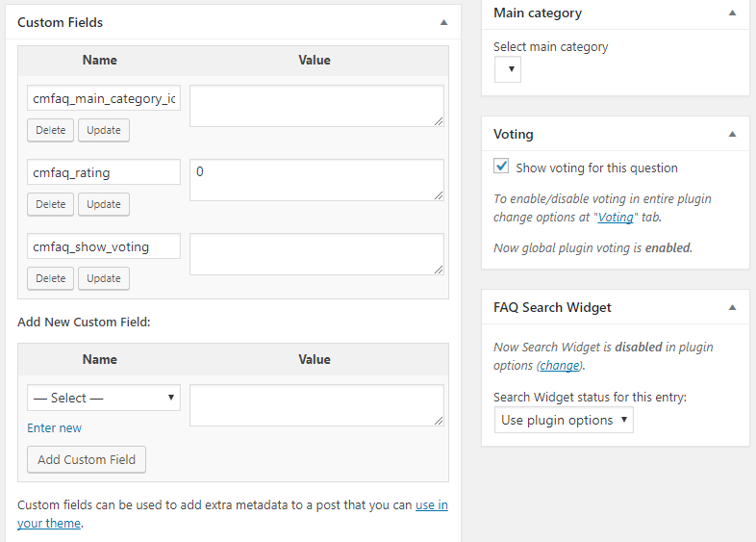This screenshot has height=542, width=756.
Task: Focus the cmfaq_show_voting name field
Action: point(104,246)
